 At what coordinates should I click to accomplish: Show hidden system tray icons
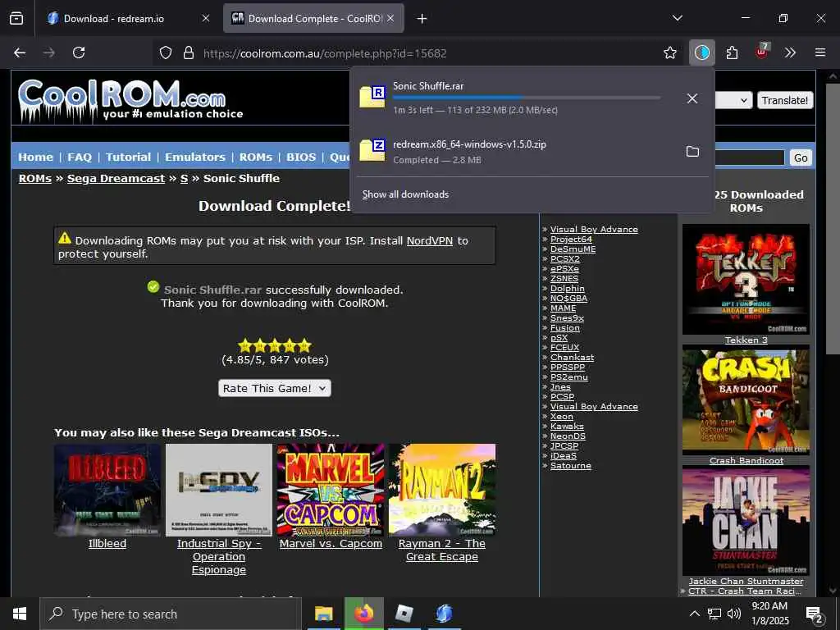pos(694,614)
